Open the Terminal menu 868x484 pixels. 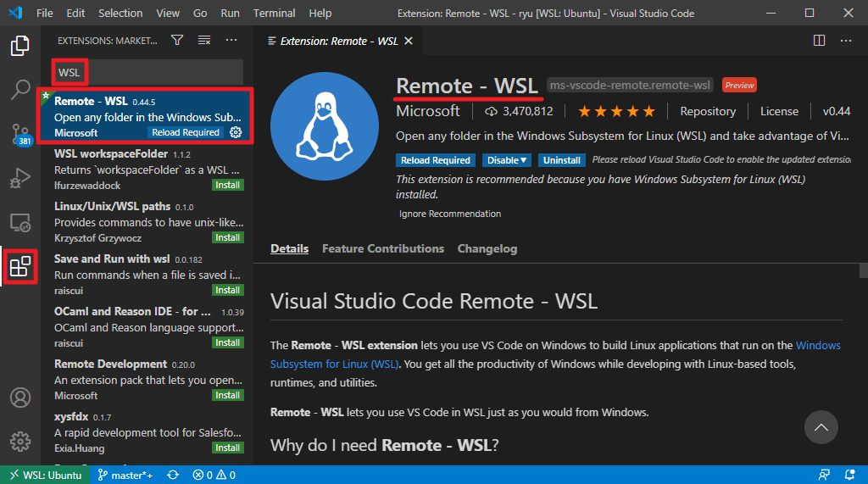[274, 13]
